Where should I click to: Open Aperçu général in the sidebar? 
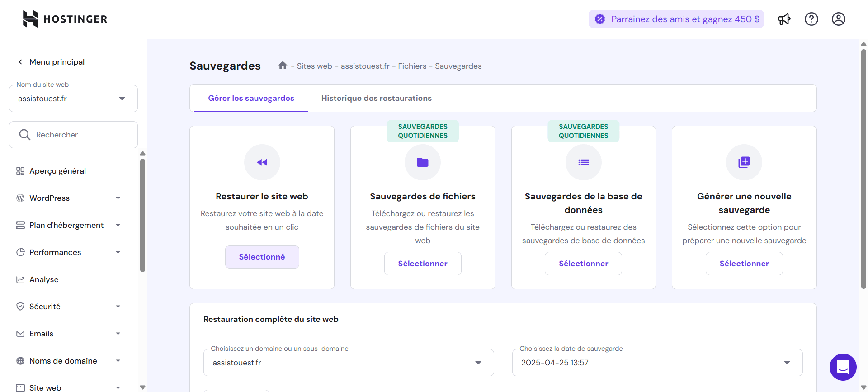pyautogui.click(x=57, y=171)
